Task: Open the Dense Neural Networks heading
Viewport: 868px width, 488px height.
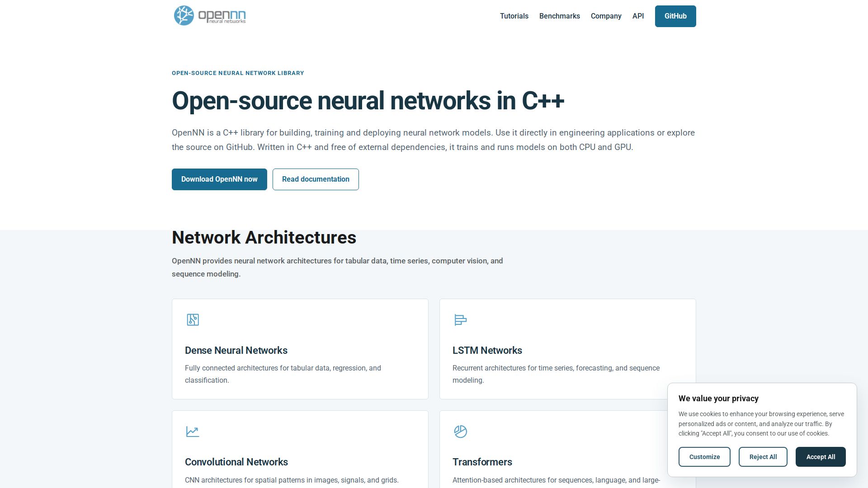Action: tap(236, 351)
